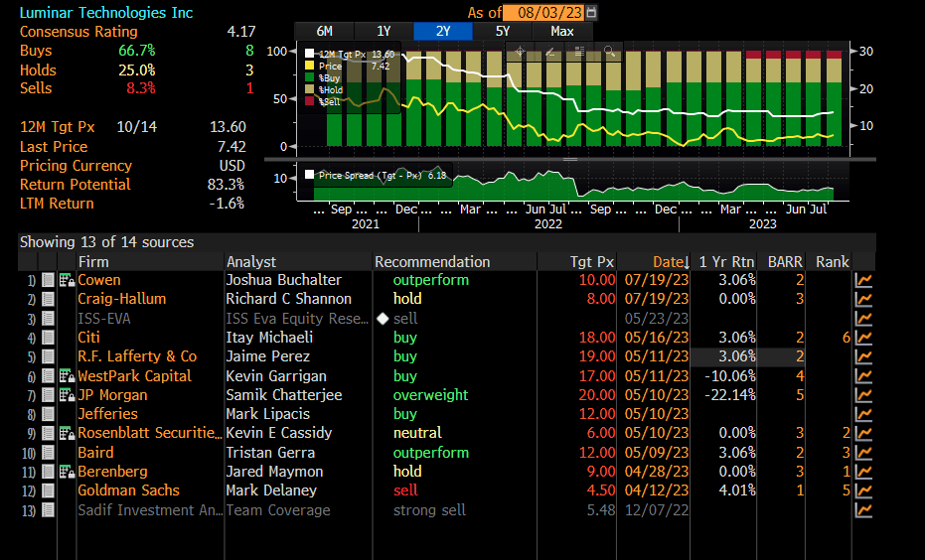This screenshot has width=925, height=560.
Task: Click the 1 Yr Rtn column header
Action: [726, 262]
